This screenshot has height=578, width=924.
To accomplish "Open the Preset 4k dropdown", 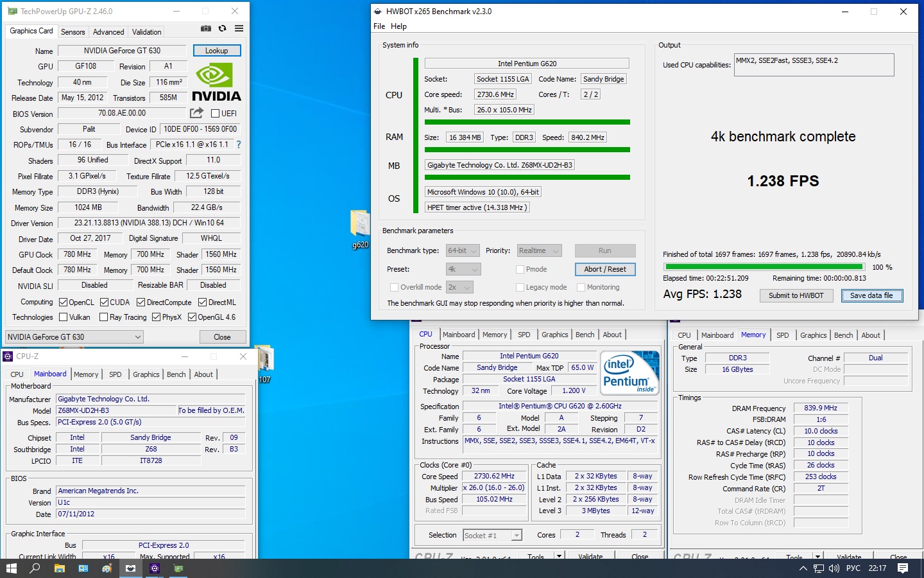I will [x=463, y=269].
